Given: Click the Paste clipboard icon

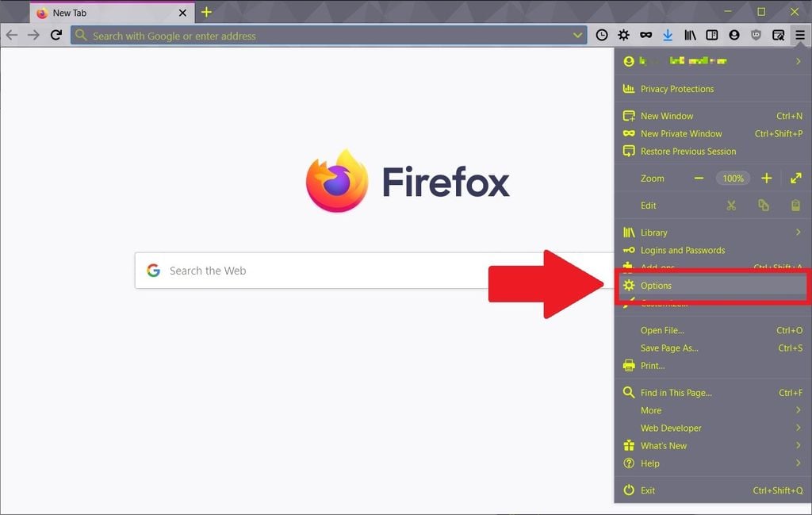Looking at the screenshot, I should pyautogui.click(x=795, y=206).
